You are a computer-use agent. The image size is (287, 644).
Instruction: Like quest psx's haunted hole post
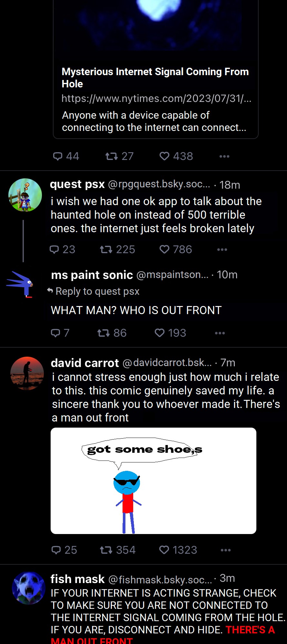click(164, 249)
